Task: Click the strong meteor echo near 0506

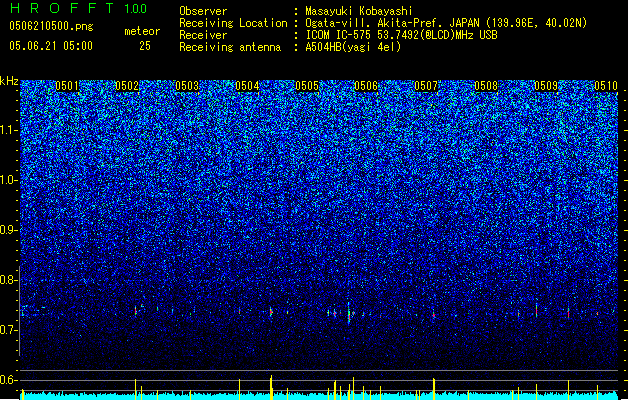Action: click(349, 313)
